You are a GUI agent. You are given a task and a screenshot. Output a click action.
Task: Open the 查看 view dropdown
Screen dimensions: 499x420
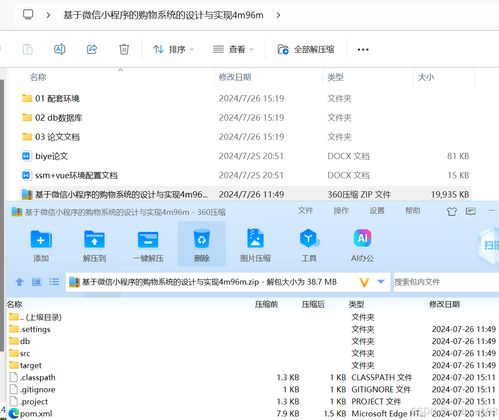[x=233, y=50]
